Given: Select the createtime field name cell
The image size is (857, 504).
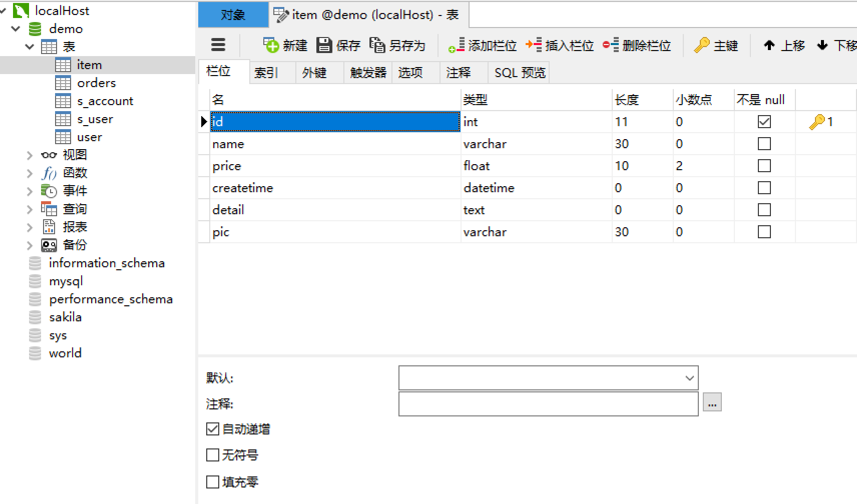Looking at the screenshot, I should (x=335, y=188).
